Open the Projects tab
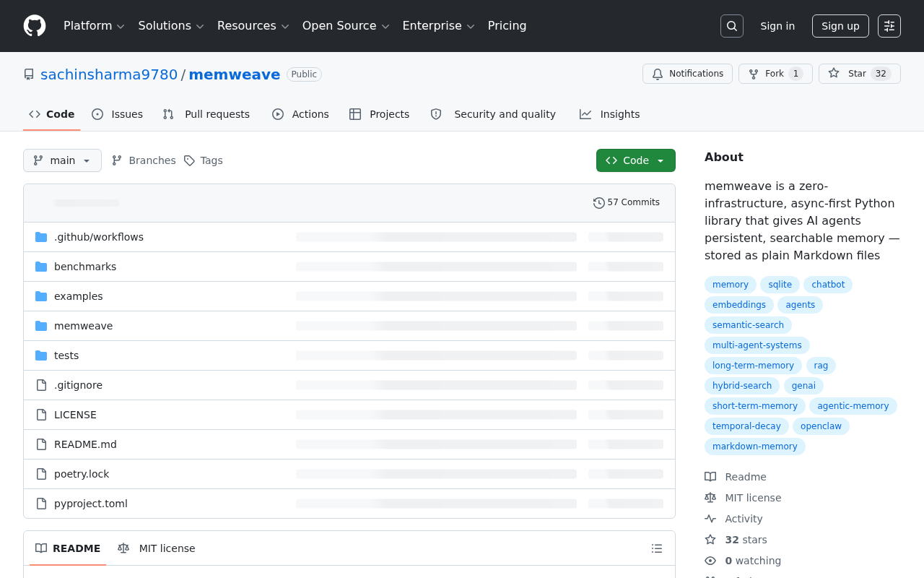 (x=379, y=114)
